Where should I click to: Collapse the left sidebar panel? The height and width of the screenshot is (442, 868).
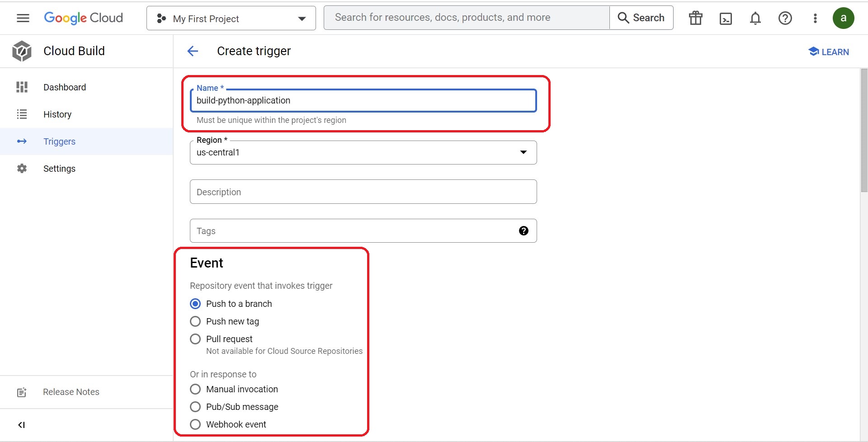22,424
